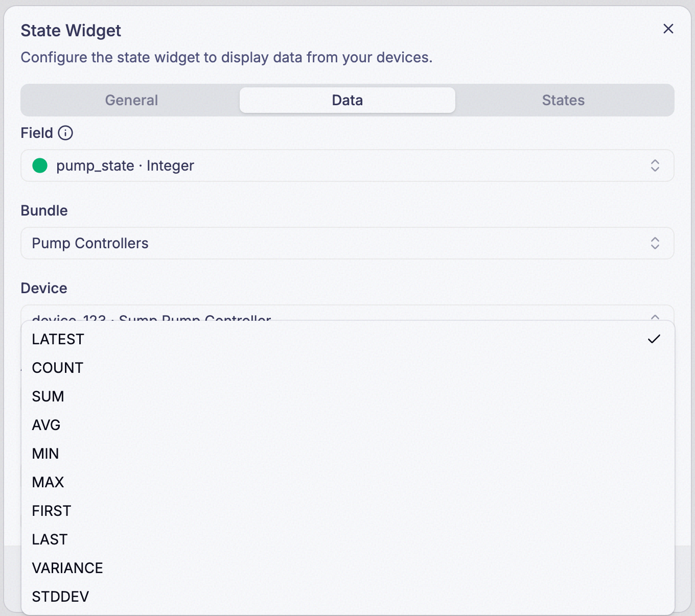The width and height of the screenshot is (695, 616).
Task: Pick the LAST aggregation option
Action: (x=347, y=539)
